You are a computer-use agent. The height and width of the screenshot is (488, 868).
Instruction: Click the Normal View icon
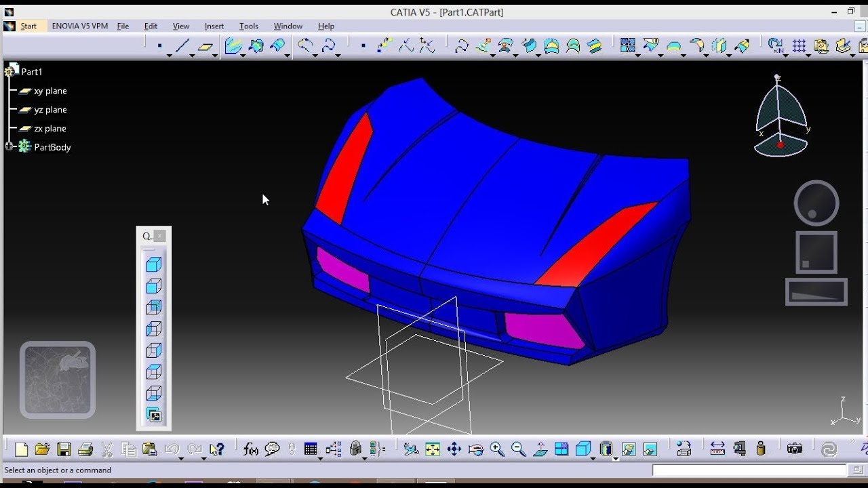(x=540, y=449)
